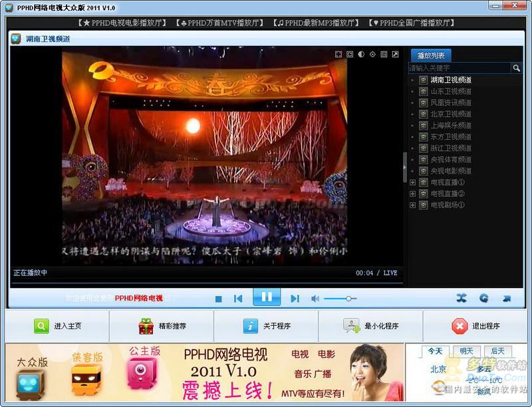Click the folder icon beside 电视直播①

[x=423, y=182]
